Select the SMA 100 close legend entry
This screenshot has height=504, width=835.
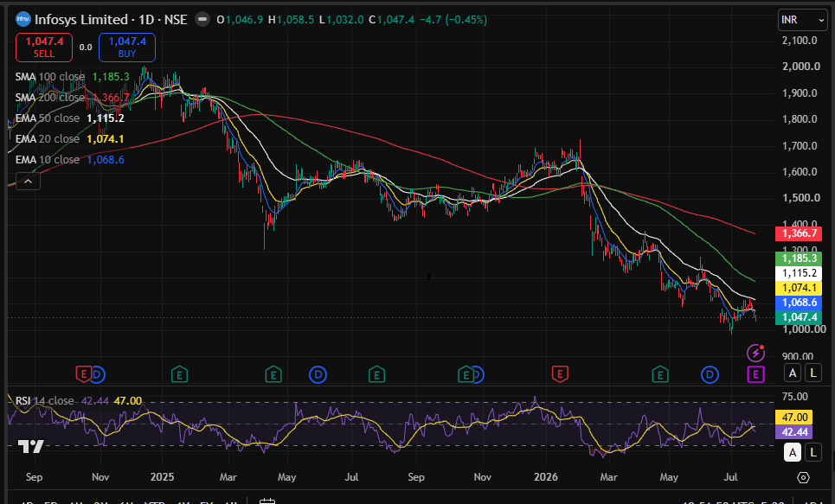pyautogui.click(x=50, y=77)
